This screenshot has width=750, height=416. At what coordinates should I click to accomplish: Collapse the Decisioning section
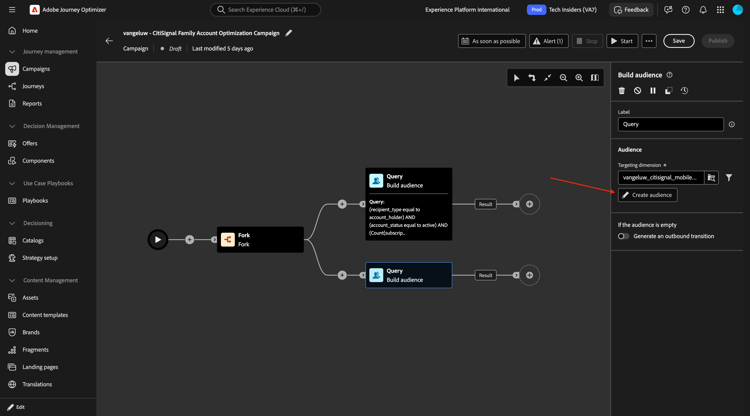[x=12, y=223]
